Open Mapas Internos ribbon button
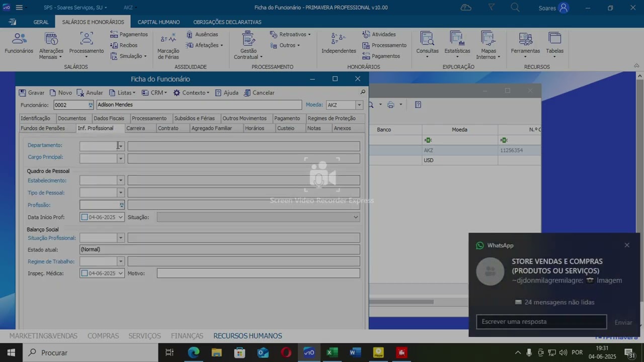Viewport: 644px width, 362px height. pos(488,46)
